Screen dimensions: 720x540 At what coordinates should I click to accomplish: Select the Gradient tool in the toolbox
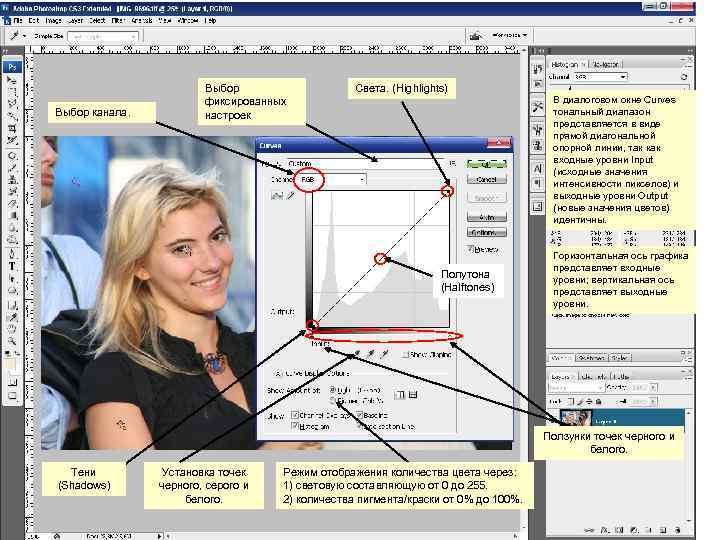coord(12,216)
